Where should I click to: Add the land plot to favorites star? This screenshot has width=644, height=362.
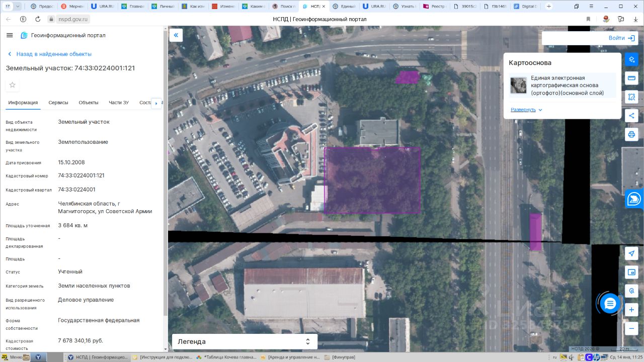13,85
